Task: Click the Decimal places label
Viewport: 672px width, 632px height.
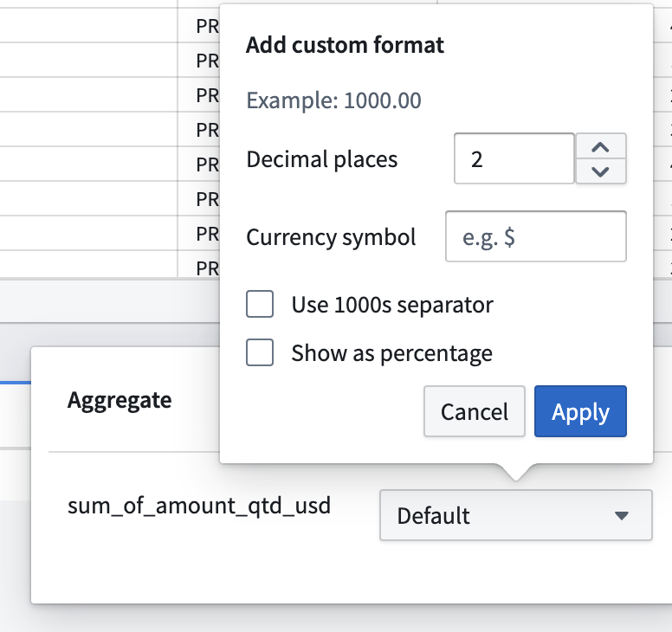Action: click(322, 159)
